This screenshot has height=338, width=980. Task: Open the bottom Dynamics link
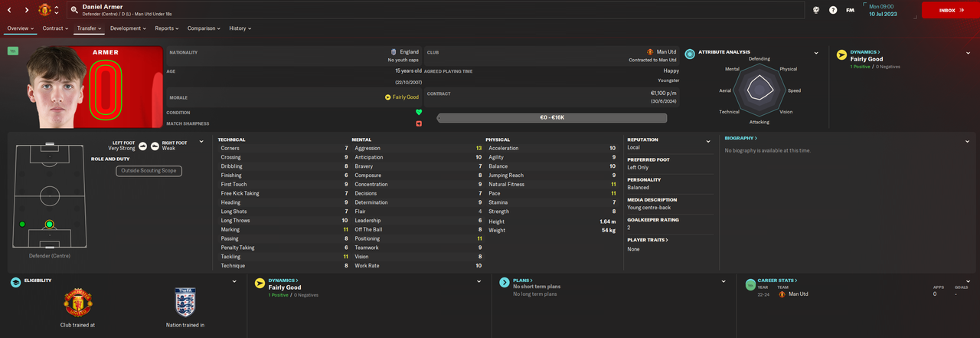coord(283,281)
